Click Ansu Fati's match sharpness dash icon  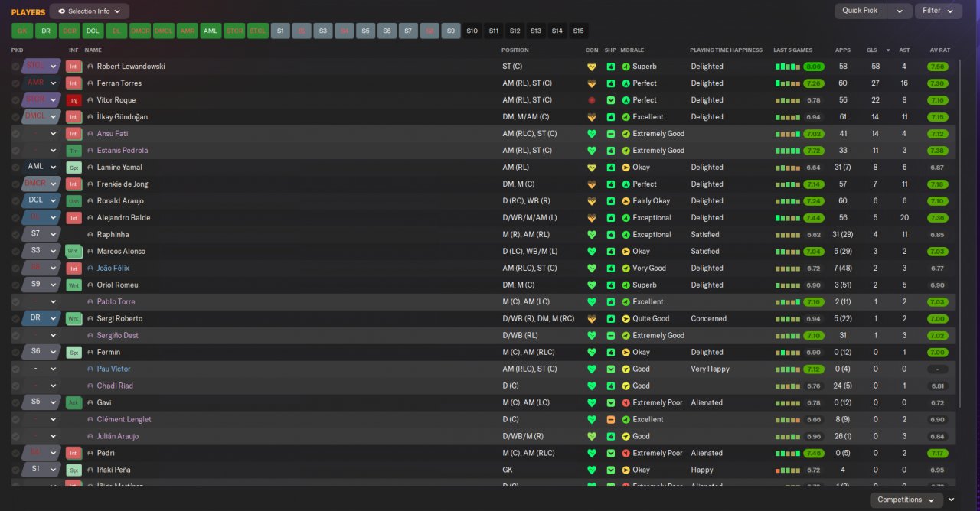(610, 134)
